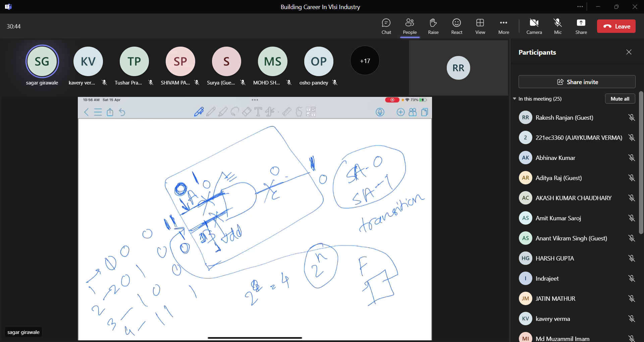
Task: Change layout with the View button
Action: pyautogui.click(x=480, y=26)
